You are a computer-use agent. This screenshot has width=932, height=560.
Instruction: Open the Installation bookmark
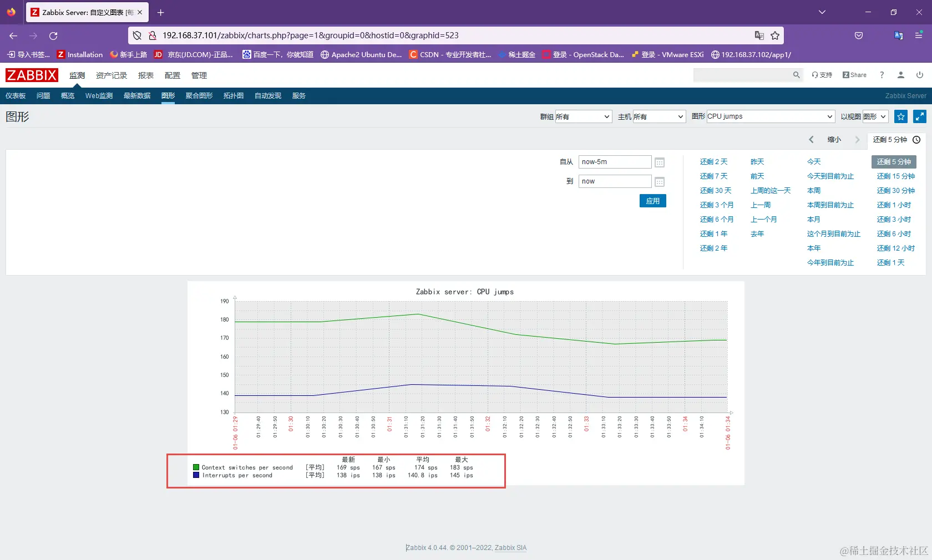(x=80, y=54)
